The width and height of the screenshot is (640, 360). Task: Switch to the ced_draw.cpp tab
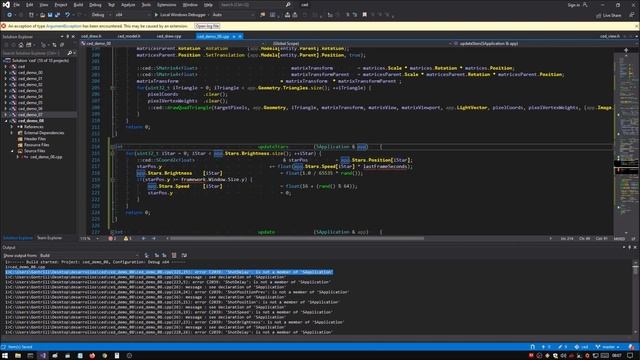(x=169, y=36)
